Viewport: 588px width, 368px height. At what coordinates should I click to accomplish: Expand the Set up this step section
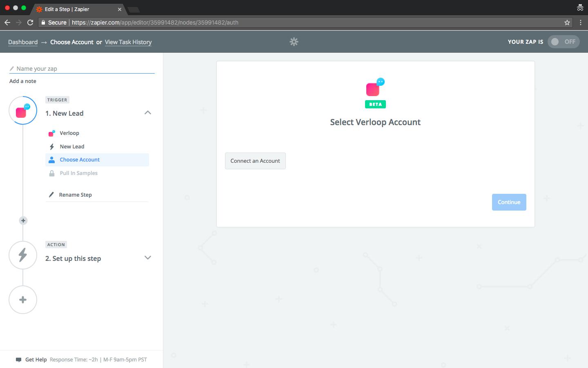148,258
